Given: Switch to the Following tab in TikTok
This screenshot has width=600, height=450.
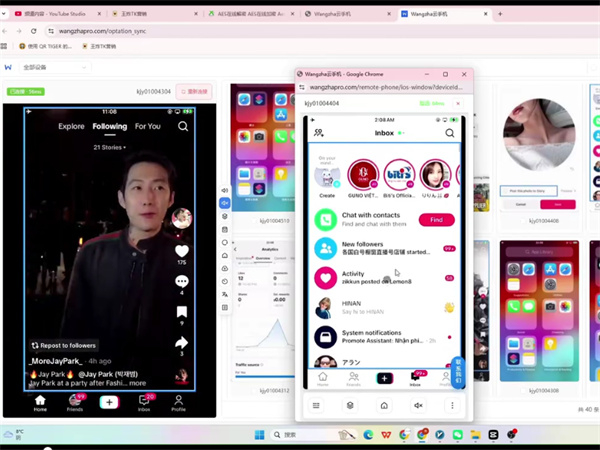Looking at the screenshot, I should coord(110,126).
